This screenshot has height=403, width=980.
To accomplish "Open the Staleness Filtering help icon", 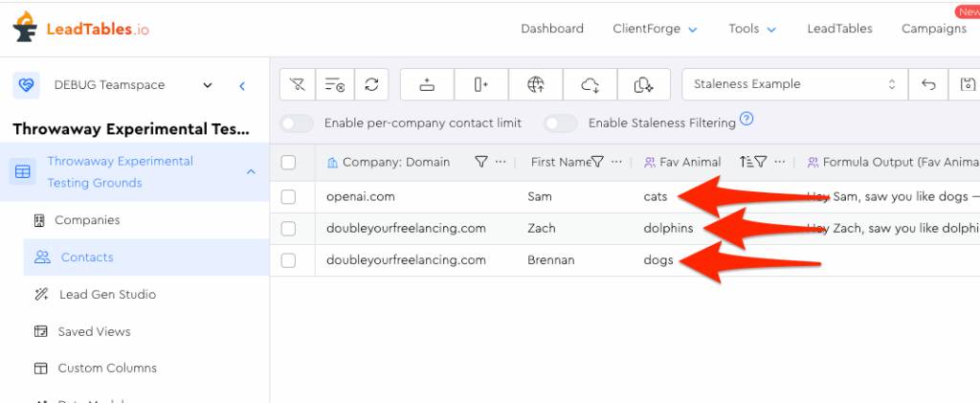I will (x=746, y=120).
